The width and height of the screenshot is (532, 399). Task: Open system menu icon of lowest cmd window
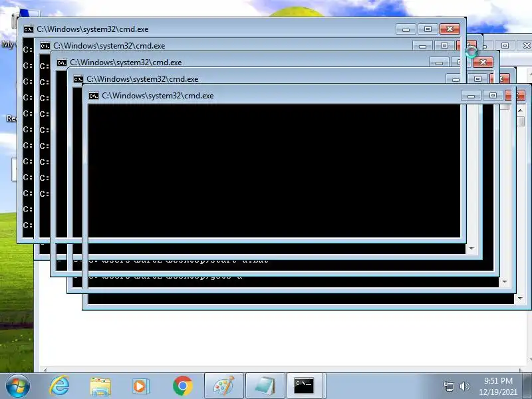94,96
